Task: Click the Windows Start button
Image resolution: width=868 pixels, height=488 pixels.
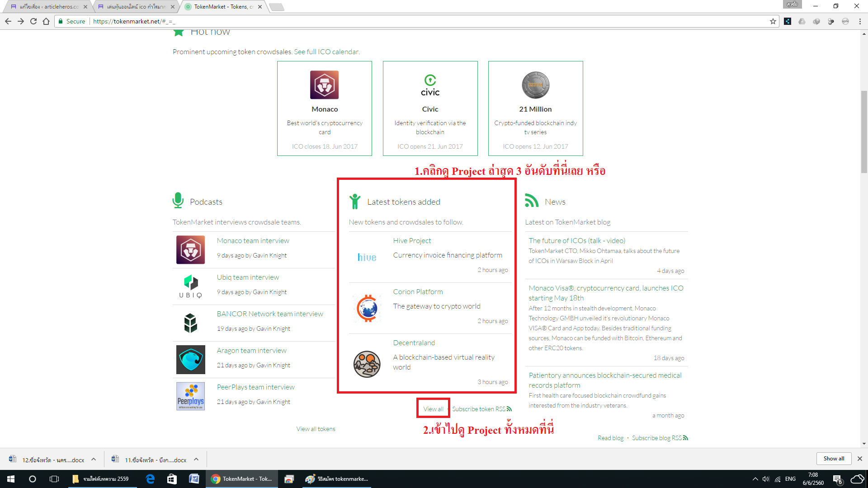Action: point(11,479)
